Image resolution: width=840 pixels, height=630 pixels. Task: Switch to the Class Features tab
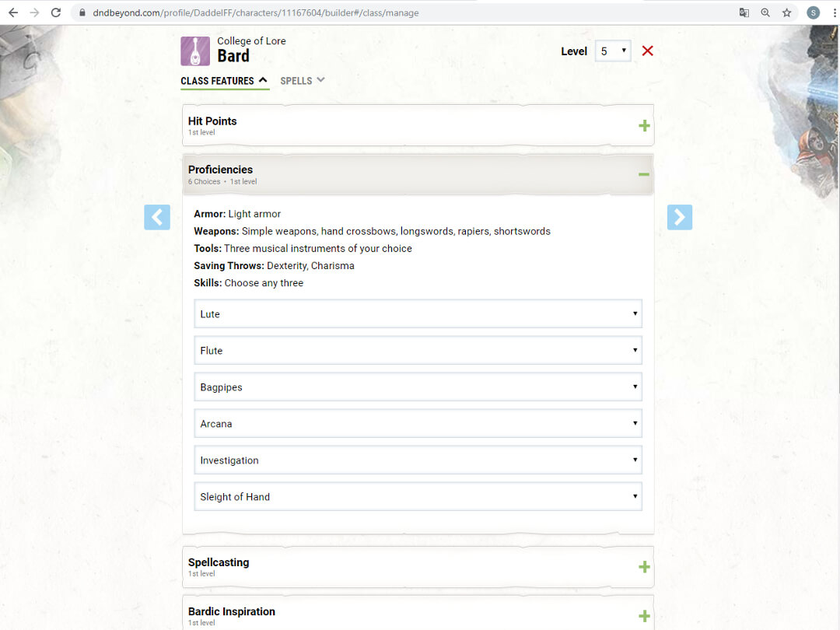pyautogui.click(x=224, y=81)
